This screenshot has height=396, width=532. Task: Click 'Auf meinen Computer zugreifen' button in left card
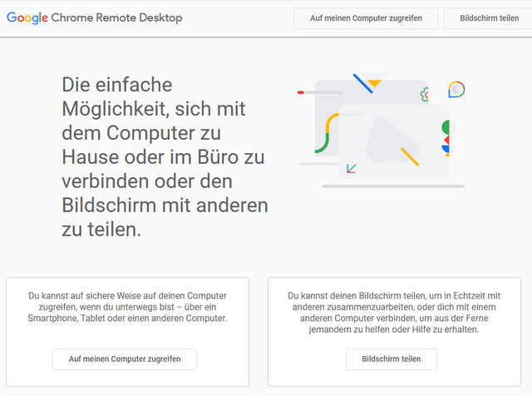[125, 359]
